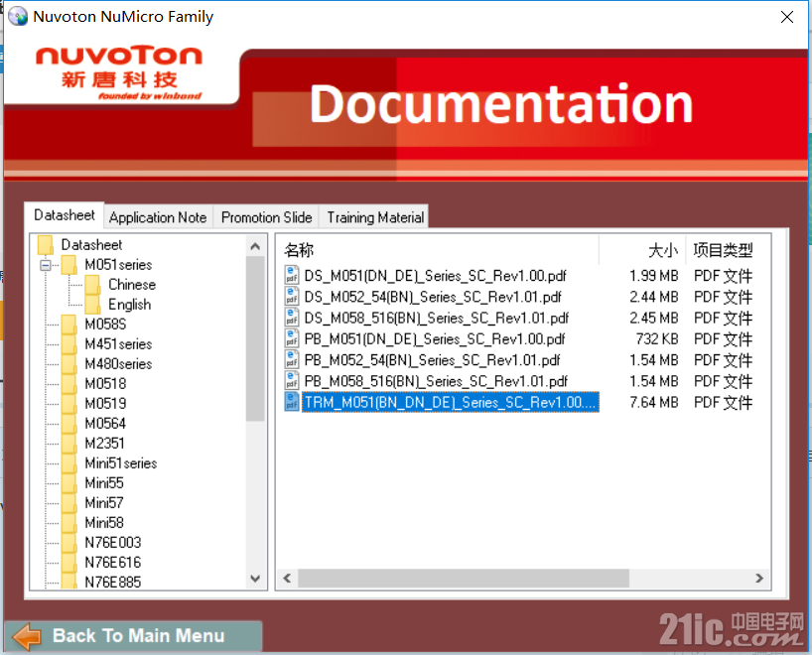This screenshot has height=655, width=812.
Task: Click the M0519 folder icon
Action: coord(68,403)
